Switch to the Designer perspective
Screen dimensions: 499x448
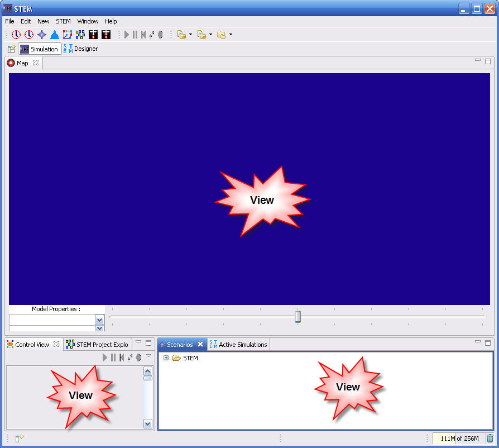pos(81,49)
